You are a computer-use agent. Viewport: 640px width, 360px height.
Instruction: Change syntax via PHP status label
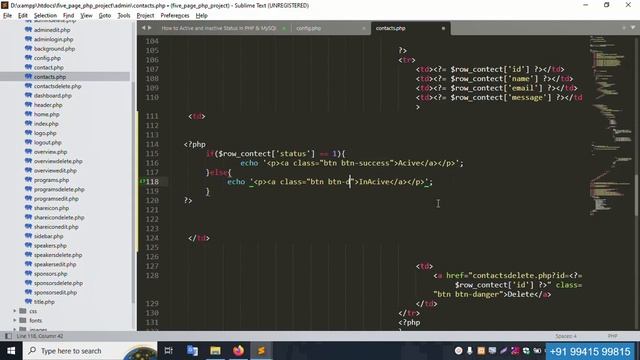click(x=612, y=336)
